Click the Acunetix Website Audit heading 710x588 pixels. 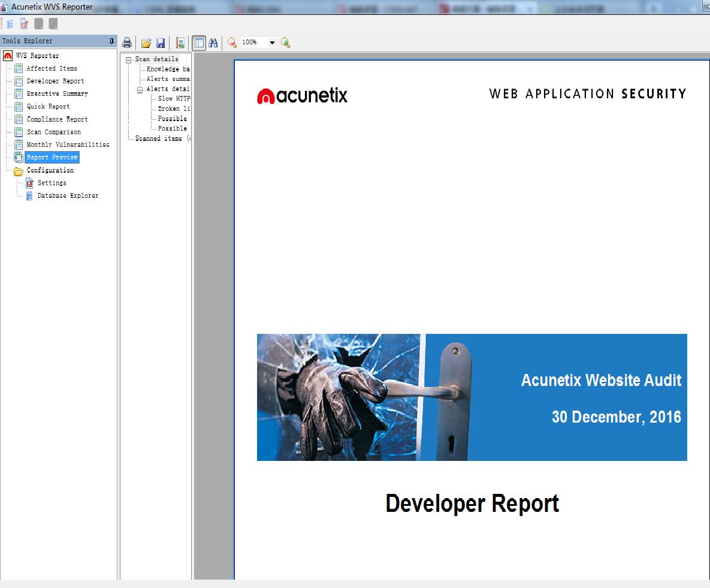point(601,380)
